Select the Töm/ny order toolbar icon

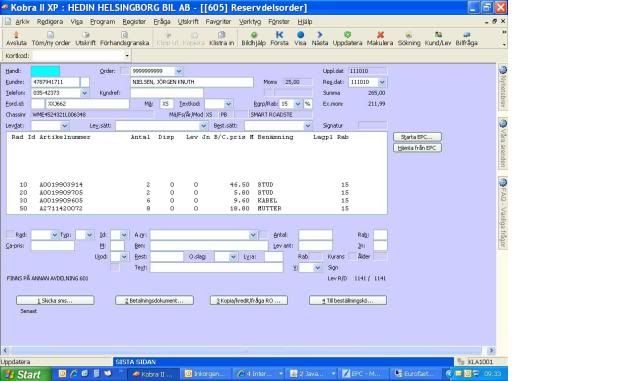[x=51, y=38]
